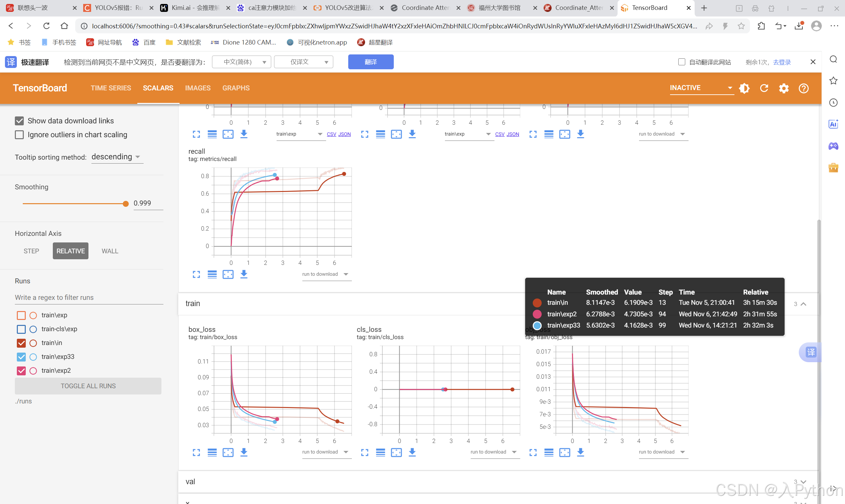Check the train-cls\exp run
This screenshot has width=845, height=504.
[21, 329]
